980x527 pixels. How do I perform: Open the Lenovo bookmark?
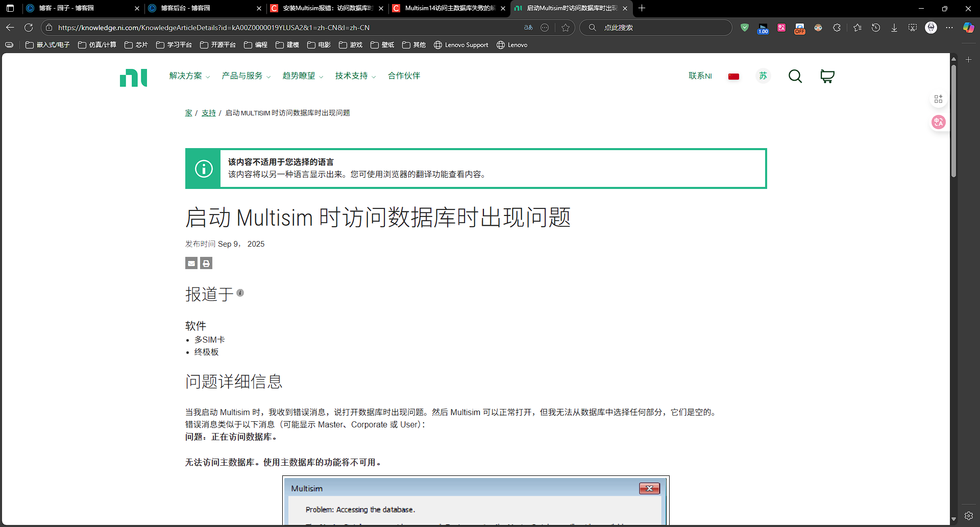click(x=512, y=45)
